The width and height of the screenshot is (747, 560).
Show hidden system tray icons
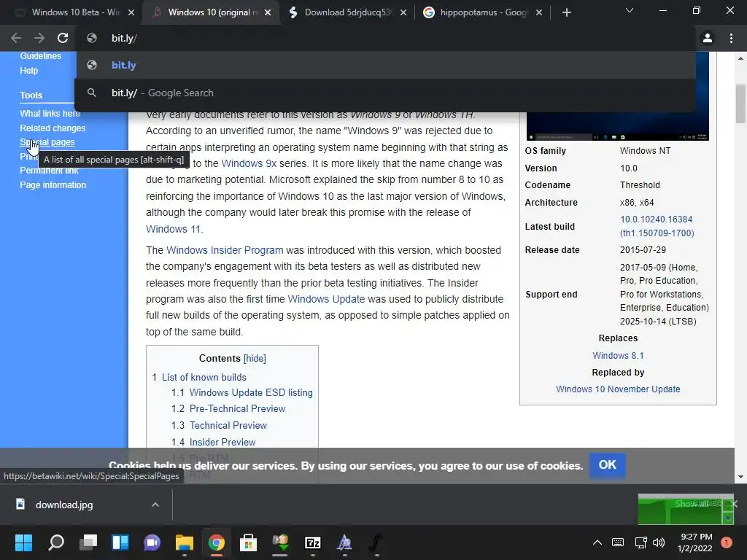point(597,542)
